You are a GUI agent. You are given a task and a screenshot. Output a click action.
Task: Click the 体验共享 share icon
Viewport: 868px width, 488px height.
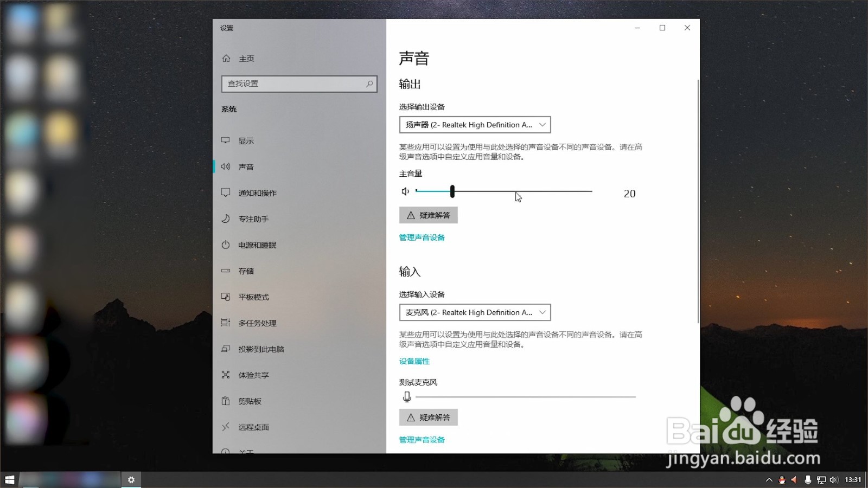tap(226, 375)
